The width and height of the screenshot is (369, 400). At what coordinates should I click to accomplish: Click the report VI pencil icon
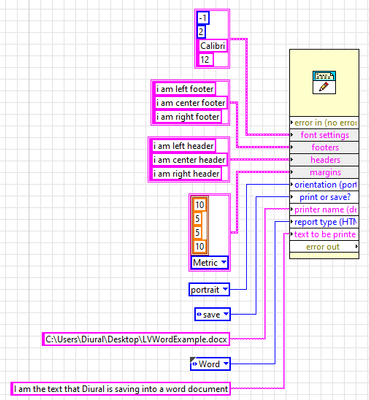(x=324, y=82)
